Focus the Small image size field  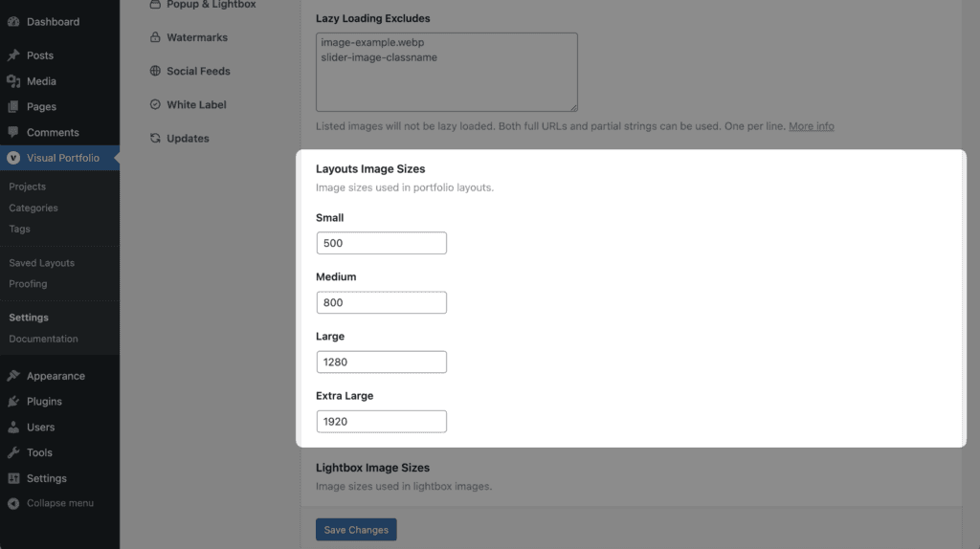[381, 243]
